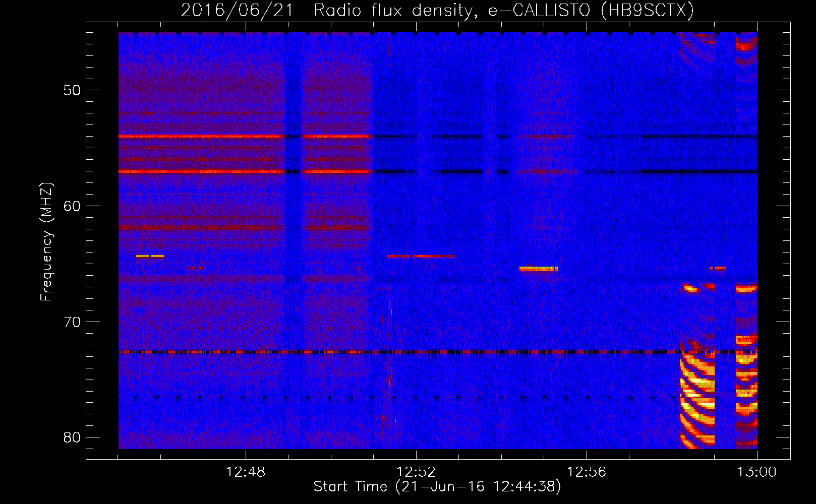Select the '12:48' time axis label
This screenshot has height=504, width=816.
(x=246, y=472)
